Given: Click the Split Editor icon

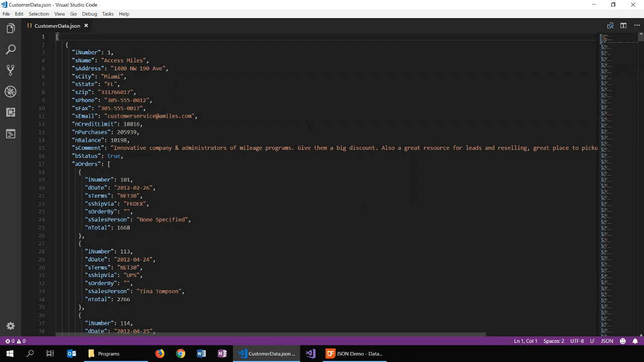Looking at the screenshot, I should (623, 25).
